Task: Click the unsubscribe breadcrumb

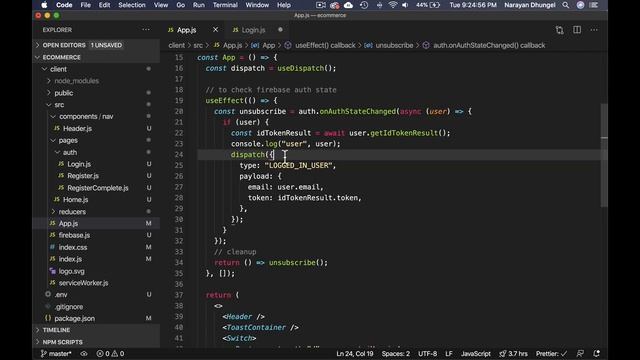Action: 394,45
